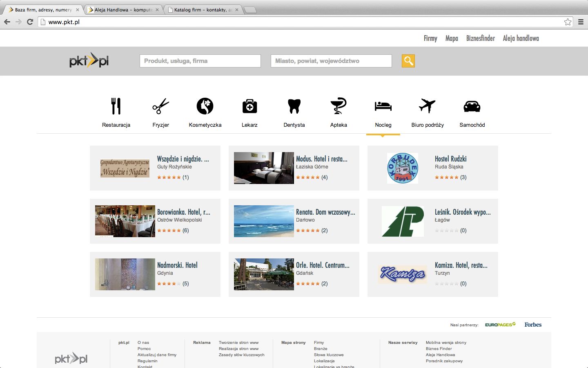
Task: Open the Nadmorski. Hotel listing title
Action: pyautogui.click(x=177, y=265)
